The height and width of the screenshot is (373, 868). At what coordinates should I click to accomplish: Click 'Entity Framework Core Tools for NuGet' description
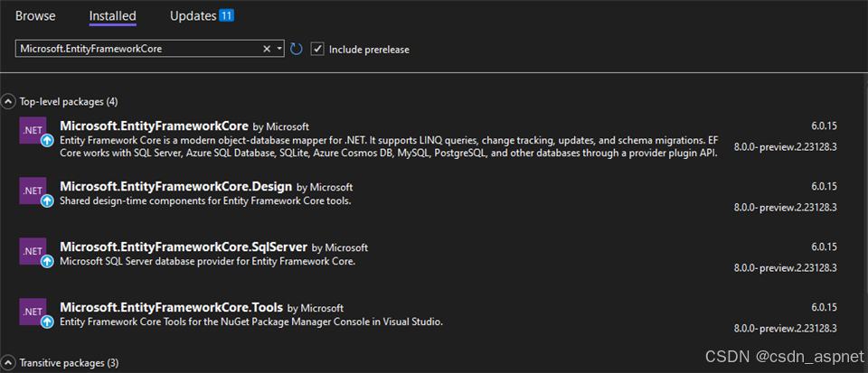click(251, 322)
